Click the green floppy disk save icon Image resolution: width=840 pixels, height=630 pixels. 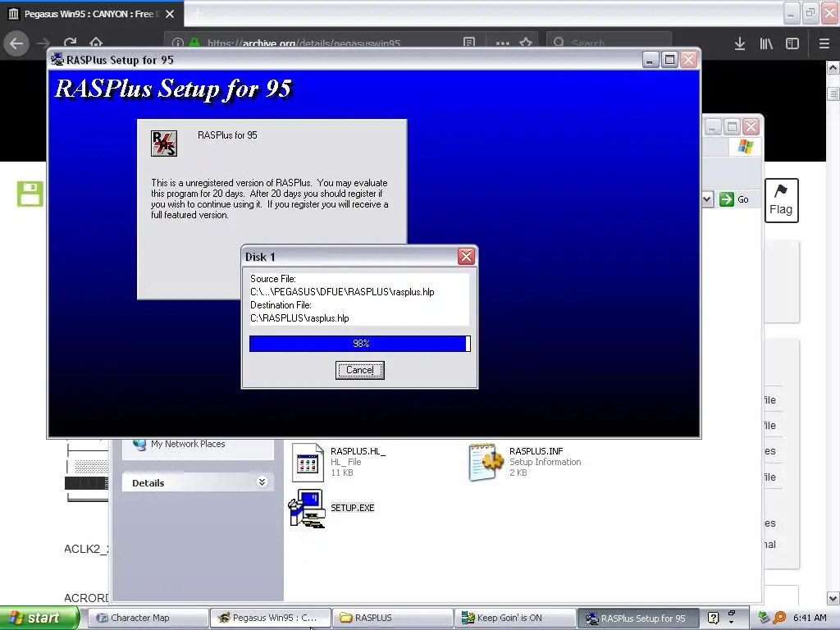click(x=30, y=194)
